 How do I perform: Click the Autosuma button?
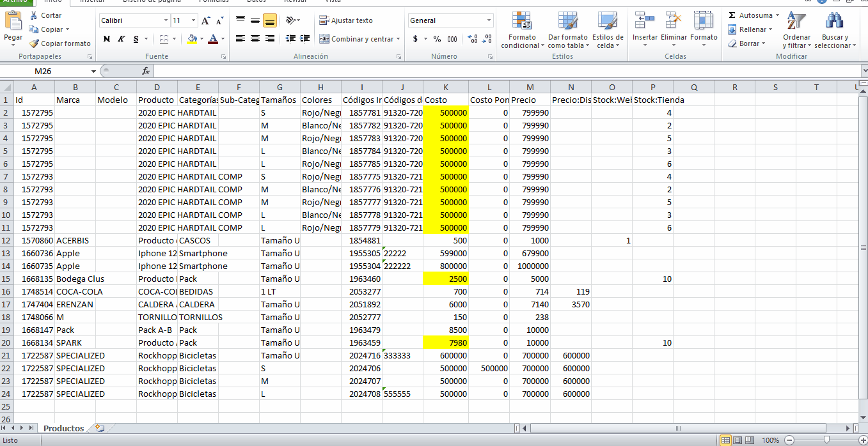tap(750, 15)
